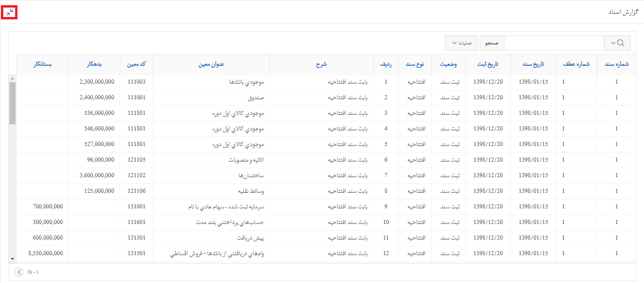Click the 96,000,000 debit value
The height and width of the screenshot is (283, 644).
pyautogui.click(x=100, y=160)
